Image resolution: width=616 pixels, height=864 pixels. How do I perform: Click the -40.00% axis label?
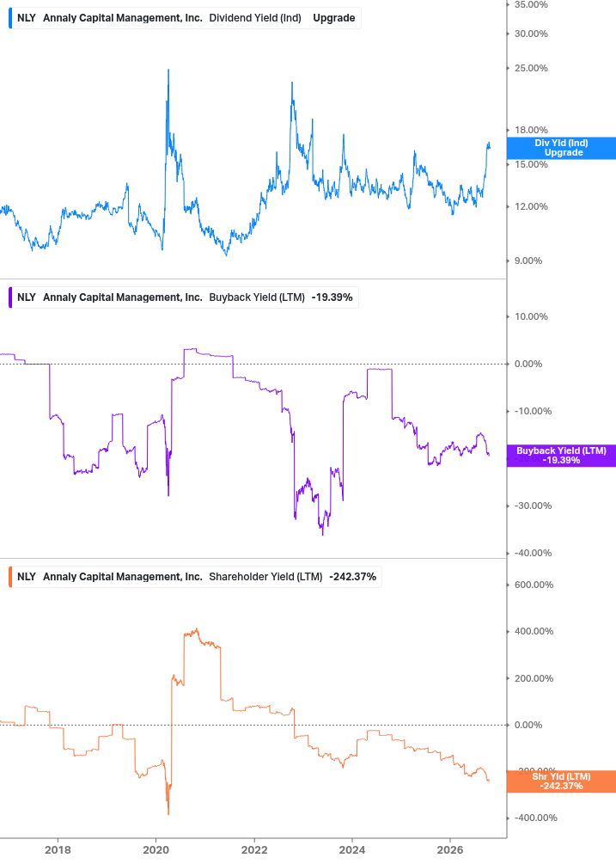pos(533,554)
